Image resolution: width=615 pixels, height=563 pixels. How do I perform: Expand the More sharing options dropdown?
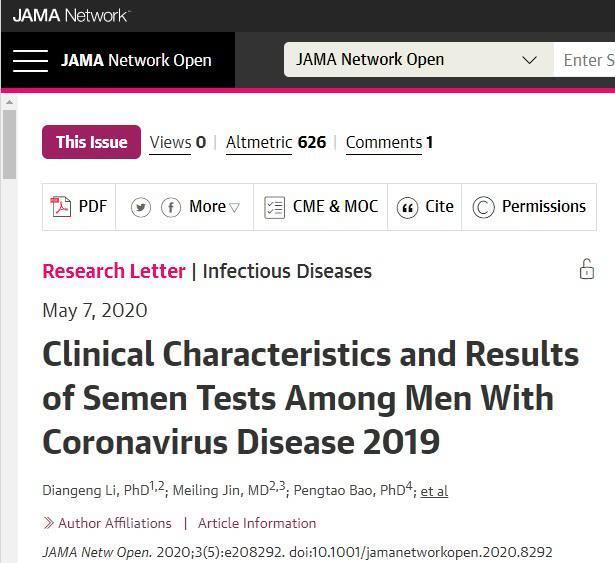pos(214,207)
